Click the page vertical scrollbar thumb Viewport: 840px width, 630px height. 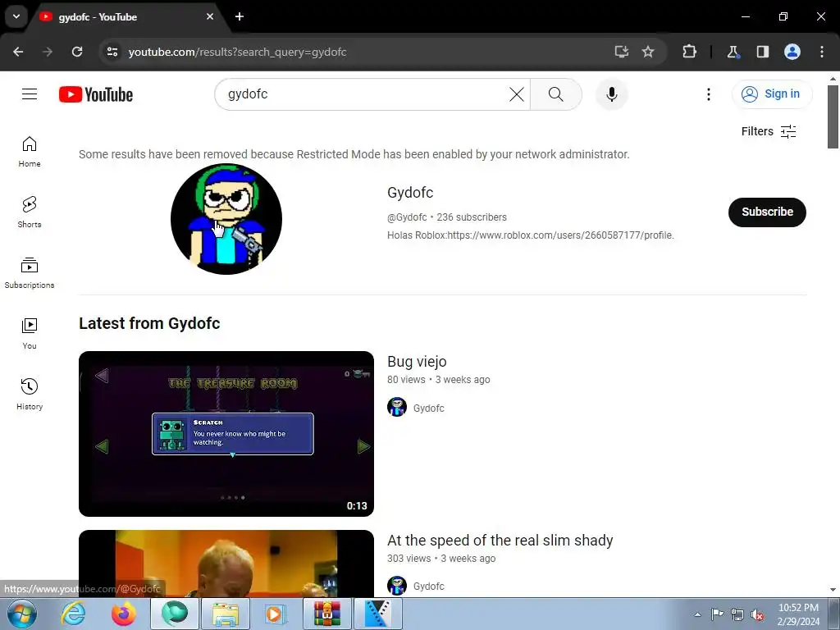coord(833,116)
